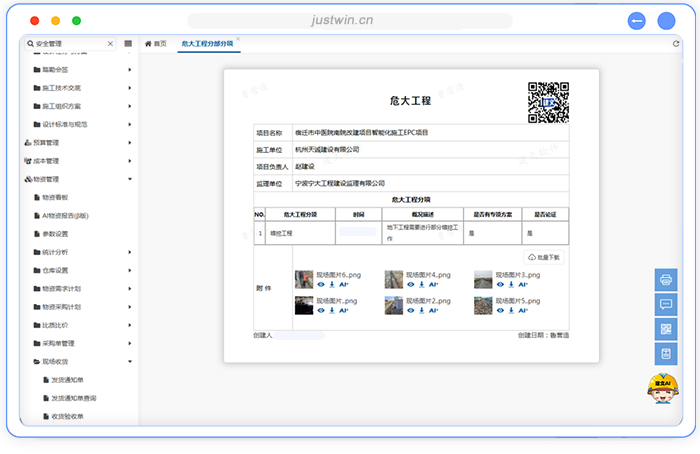
Task: Download the 现场图片6 attachment
Action: (x=331, y=284)
